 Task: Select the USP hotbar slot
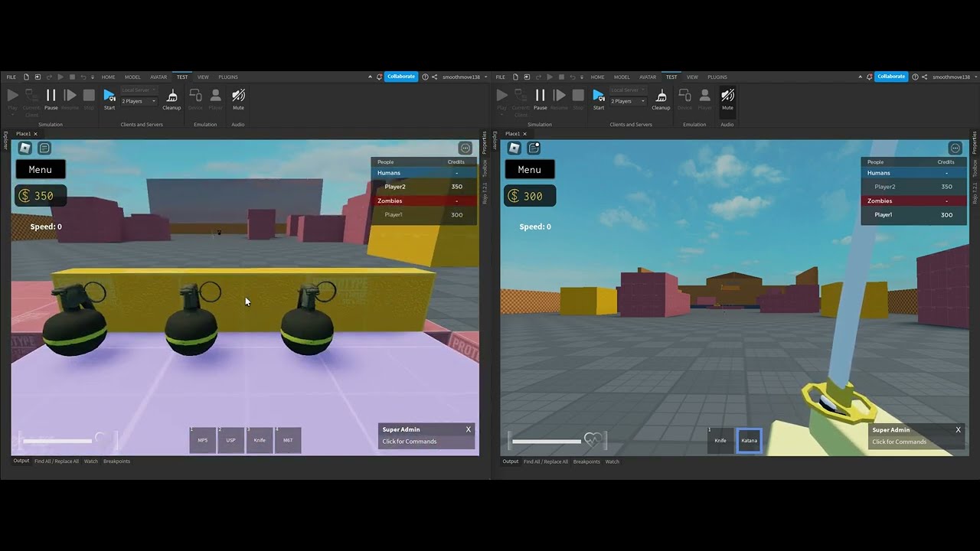coord(231,440)
